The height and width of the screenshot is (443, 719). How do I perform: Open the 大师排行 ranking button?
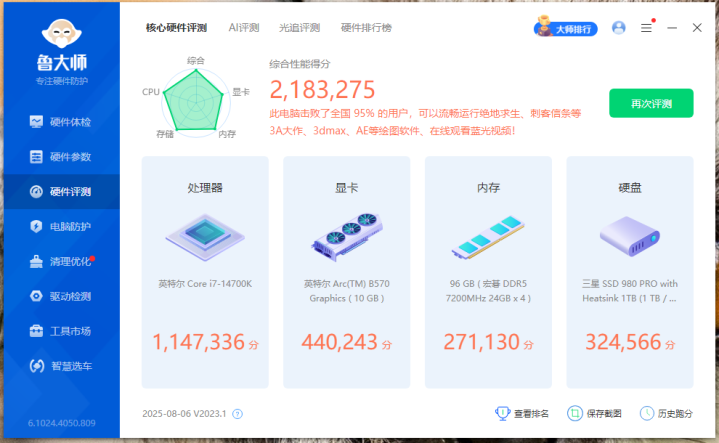click(x=566, y=28)
